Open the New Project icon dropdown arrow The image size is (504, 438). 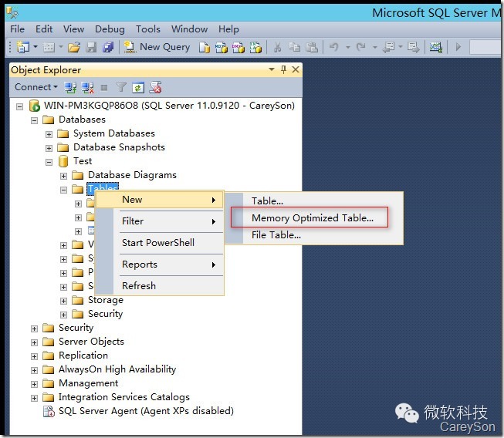tap(36, 47)
